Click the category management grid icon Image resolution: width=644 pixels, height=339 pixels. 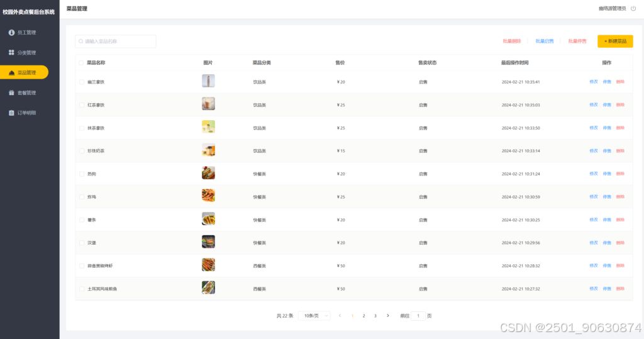click(x=11, y=52)
